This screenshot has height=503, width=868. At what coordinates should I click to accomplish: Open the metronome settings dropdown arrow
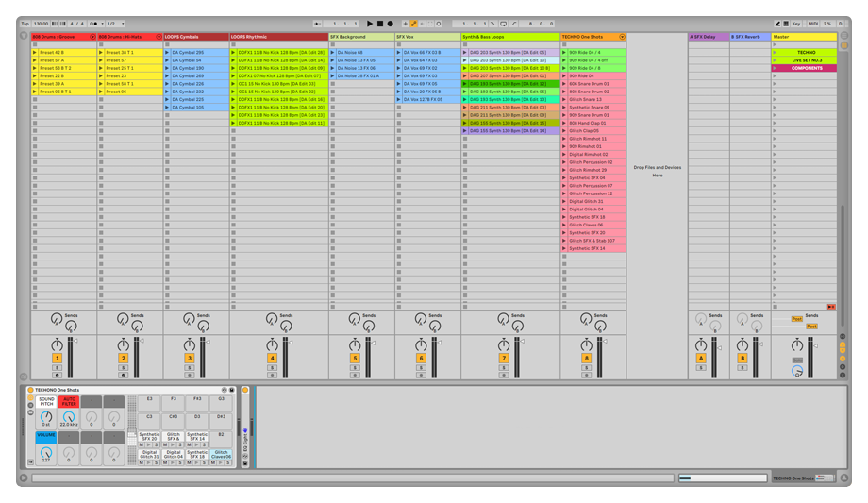[103, 24]
